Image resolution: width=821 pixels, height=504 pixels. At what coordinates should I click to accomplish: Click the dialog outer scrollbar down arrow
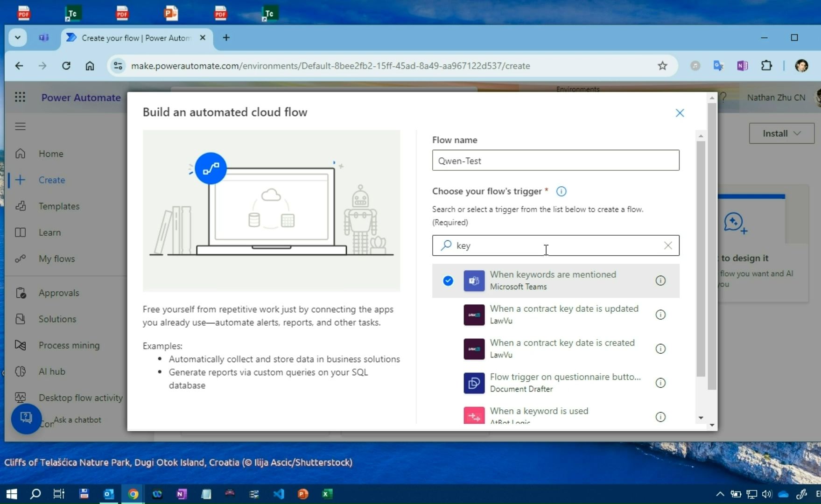[x=711, y=425]
